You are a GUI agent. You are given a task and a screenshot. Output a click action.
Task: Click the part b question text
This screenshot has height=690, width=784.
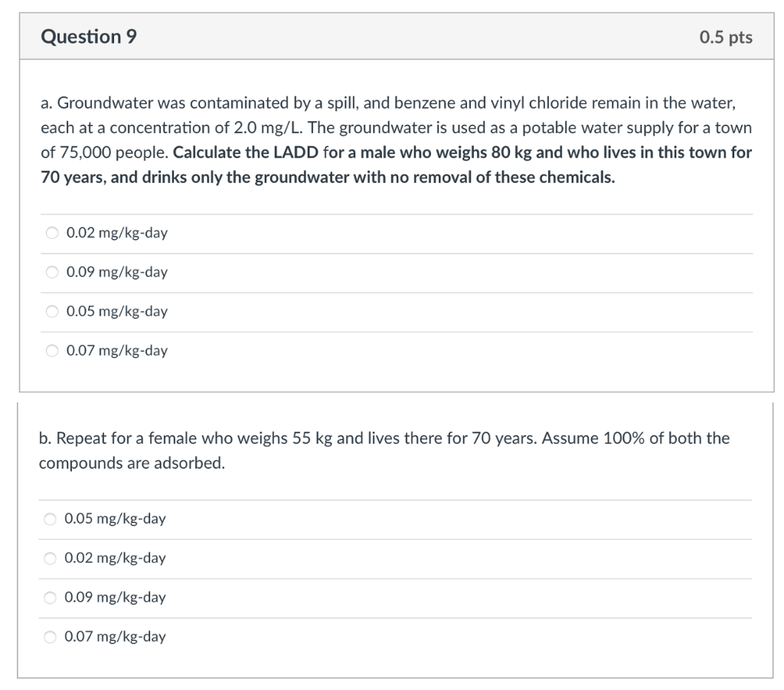click(x=383, y=450)
